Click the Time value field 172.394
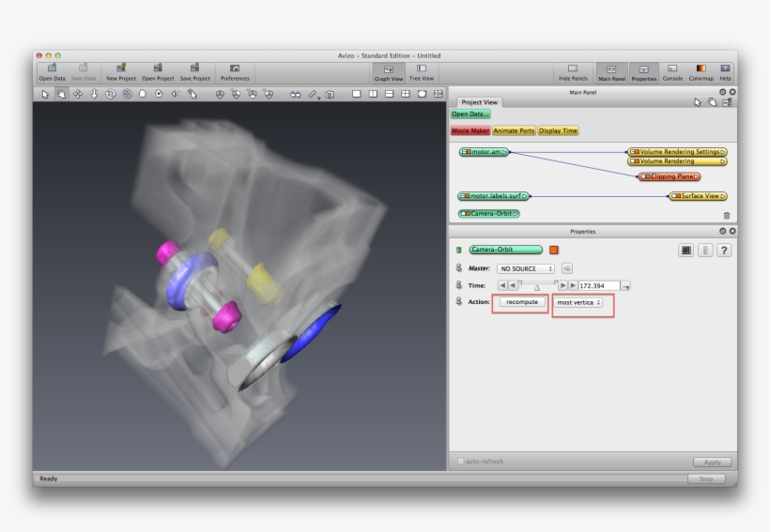770x532 pixels. pyautogui.click(x=598, y=285)
